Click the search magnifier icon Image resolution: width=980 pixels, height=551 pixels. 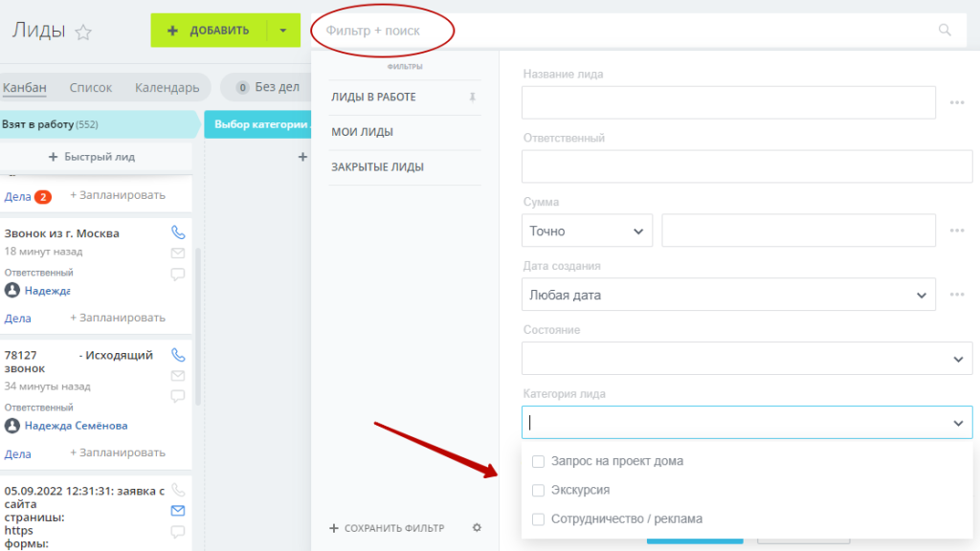946,31
